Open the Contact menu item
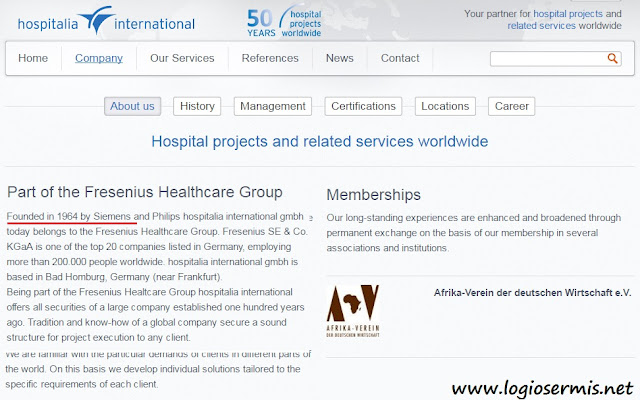This screenshot has height=400, width=640. coord(400,58)
